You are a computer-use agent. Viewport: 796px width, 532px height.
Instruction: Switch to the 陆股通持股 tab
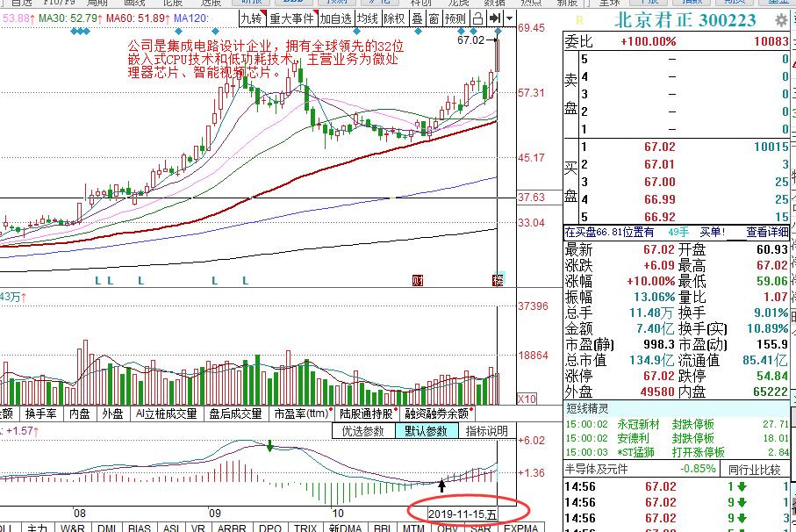click(x=367, y=413)
